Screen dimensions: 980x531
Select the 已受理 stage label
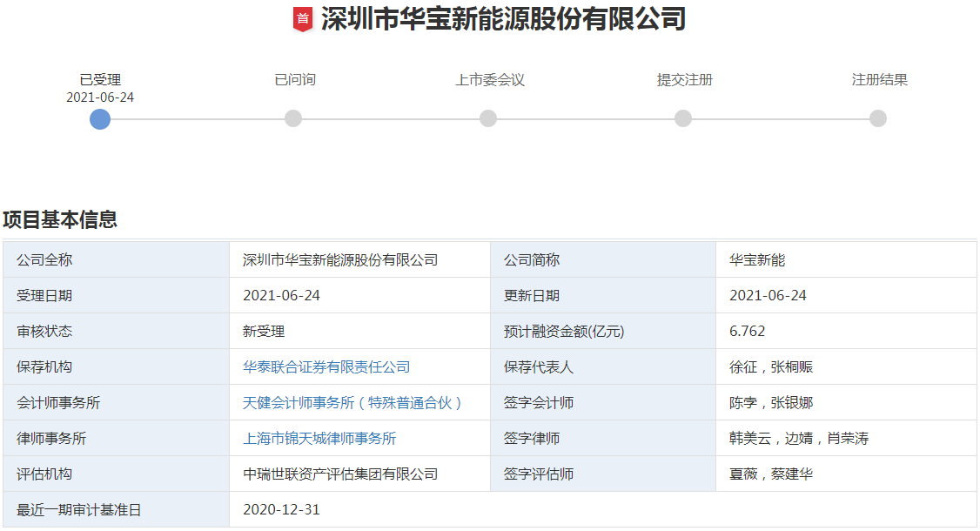(100, 78)
